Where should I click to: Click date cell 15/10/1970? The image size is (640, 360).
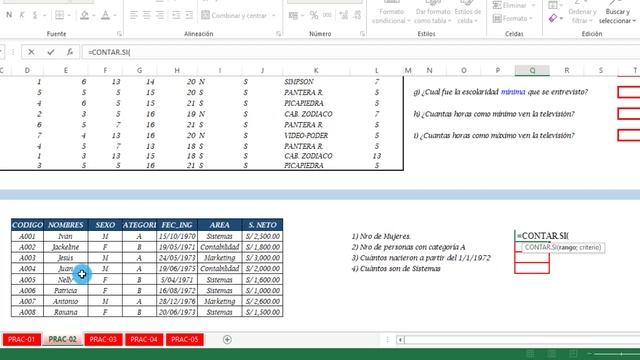177,236
